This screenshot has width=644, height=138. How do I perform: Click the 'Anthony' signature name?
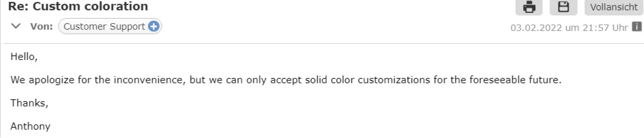pyautogui.click(x=30, y=126)
